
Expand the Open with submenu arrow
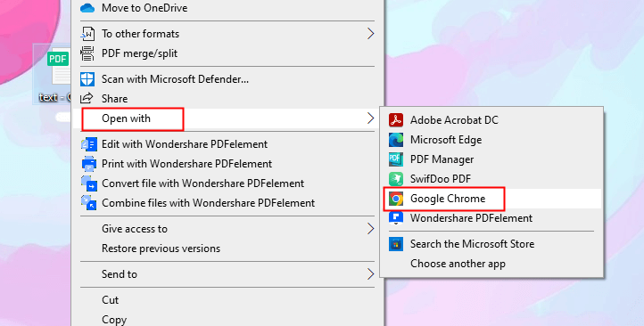click(370, 118)
